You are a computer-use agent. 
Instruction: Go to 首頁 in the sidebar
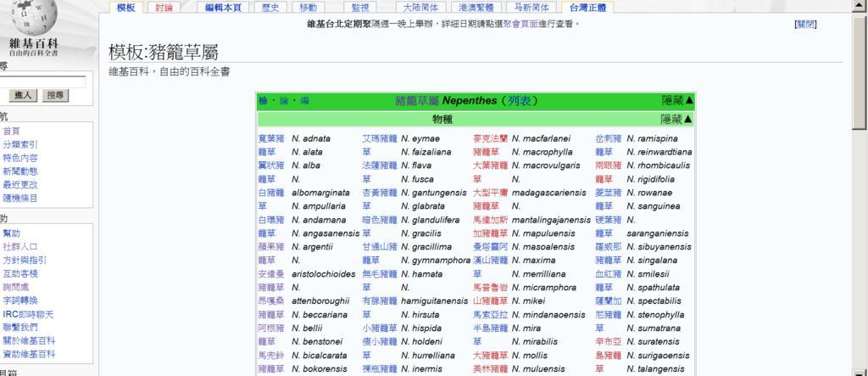12,132
